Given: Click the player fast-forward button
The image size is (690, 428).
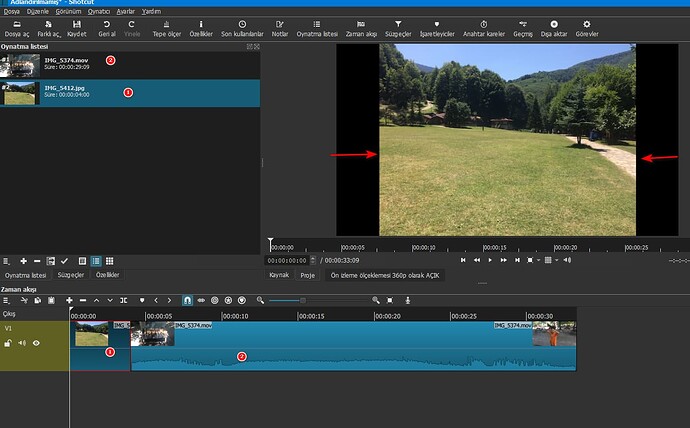Looking at the screenshot, I should pyautogui.click(x=503, y=260).
